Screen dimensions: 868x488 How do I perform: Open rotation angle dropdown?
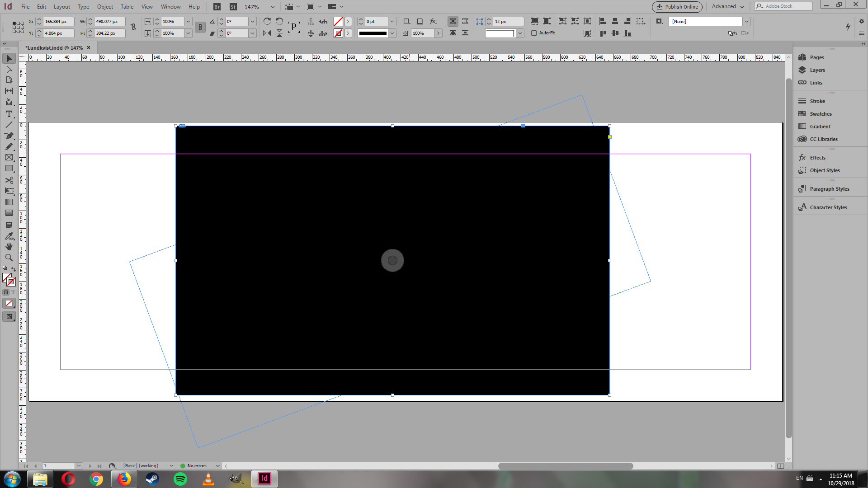point(252,21)
